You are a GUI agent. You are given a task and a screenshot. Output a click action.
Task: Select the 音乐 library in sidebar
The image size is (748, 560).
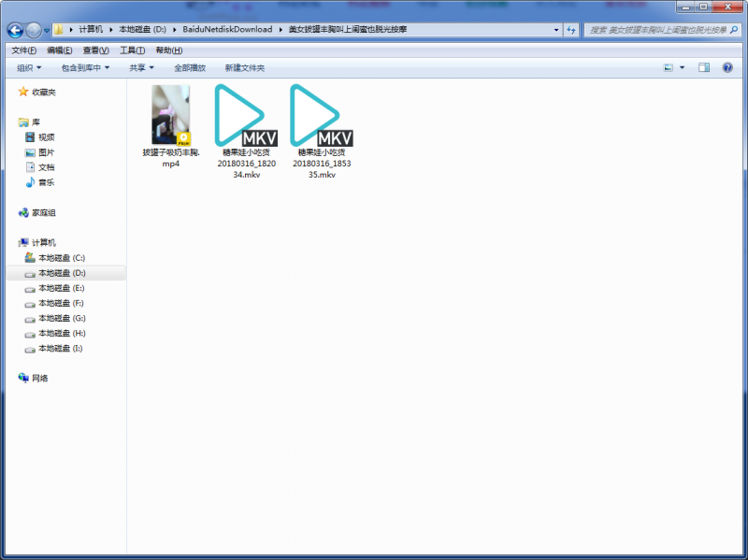[46, 182]
